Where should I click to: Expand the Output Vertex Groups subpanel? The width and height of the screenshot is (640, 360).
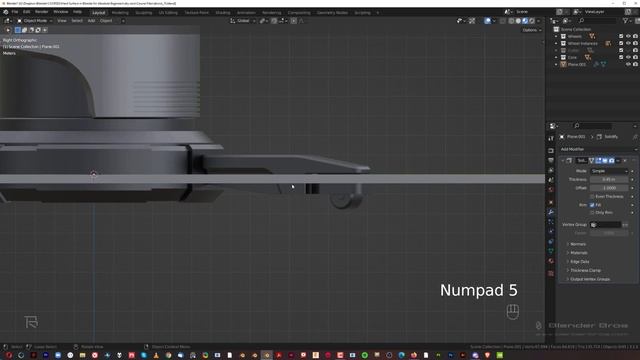pyautogui.click(x=589, y=279)
